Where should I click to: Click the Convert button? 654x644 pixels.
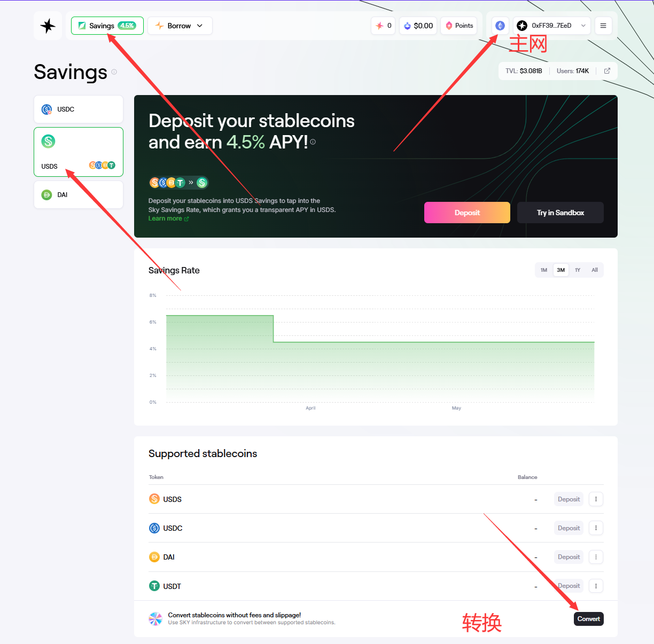pos(588,619)
